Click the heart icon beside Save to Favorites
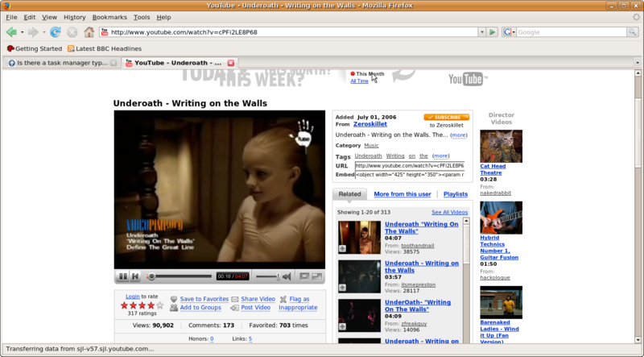The image size is (644, 357). 174,299
